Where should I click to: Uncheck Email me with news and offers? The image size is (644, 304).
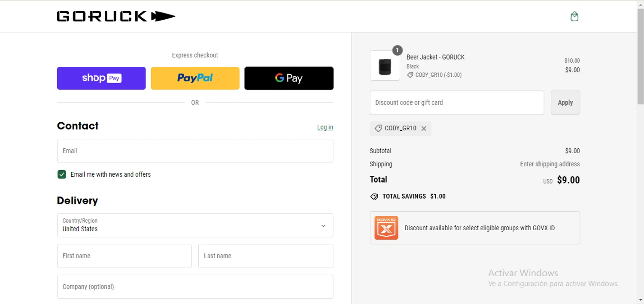point(62,175)
